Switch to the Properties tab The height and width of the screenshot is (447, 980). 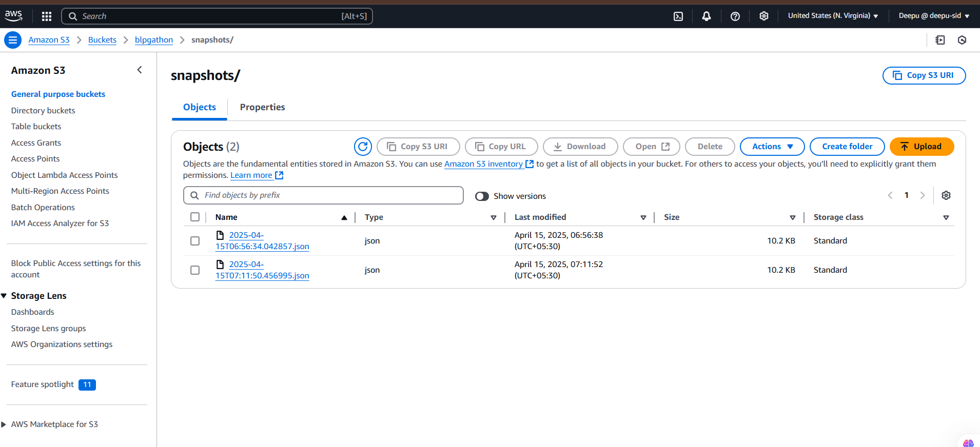tap(262, 107)
